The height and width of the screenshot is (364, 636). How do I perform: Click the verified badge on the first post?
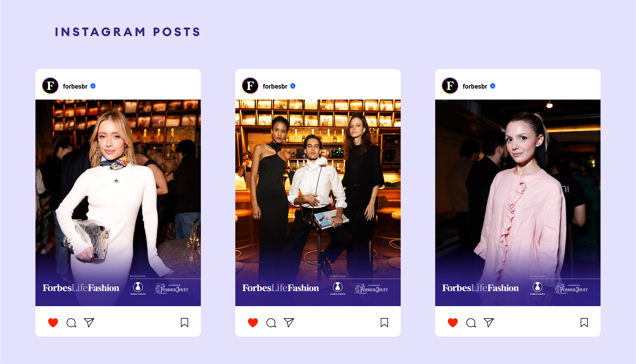93,86
